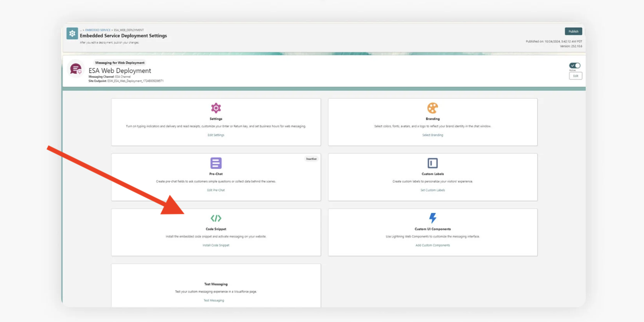Screen dimensions: 644x322
Task: Open the Edit Settings link
Action: 216,135
